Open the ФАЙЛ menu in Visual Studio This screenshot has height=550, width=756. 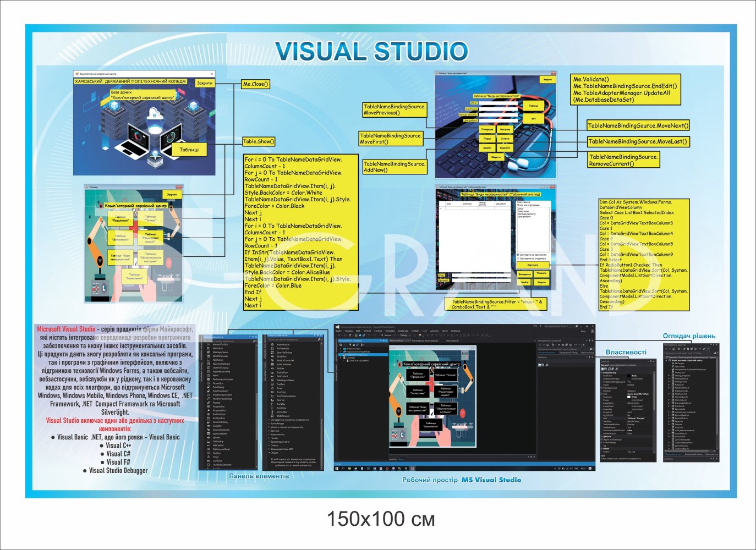click(x=338, y=331)
